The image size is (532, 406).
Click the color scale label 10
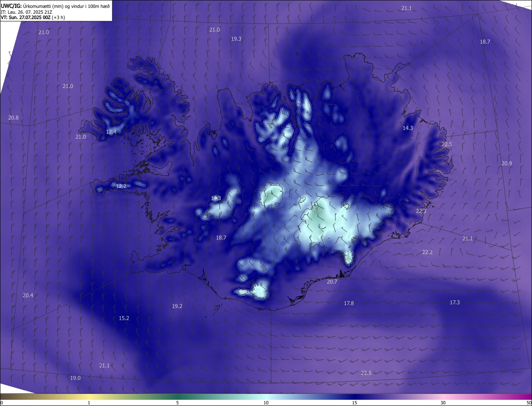point(266,403)
